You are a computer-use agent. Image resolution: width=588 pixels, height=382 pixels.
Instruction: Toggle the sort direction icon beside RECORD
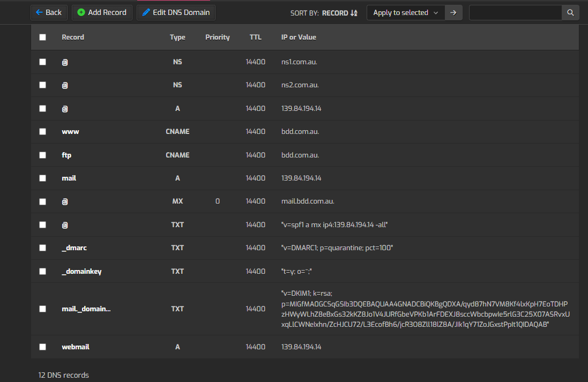pos(354,13)
